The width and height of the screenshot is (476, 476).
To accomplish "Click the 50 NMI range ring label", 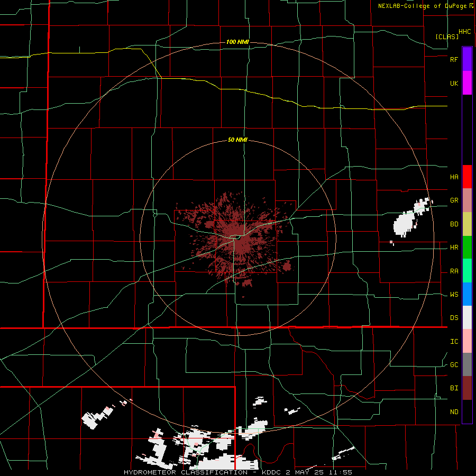I will (x=237, y=140).
